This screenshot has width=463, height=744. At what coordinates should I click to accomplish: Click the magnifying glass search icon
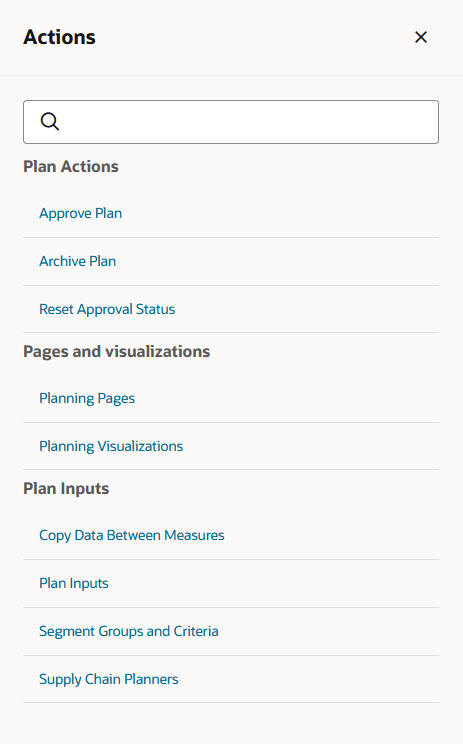tap(49, 121)
